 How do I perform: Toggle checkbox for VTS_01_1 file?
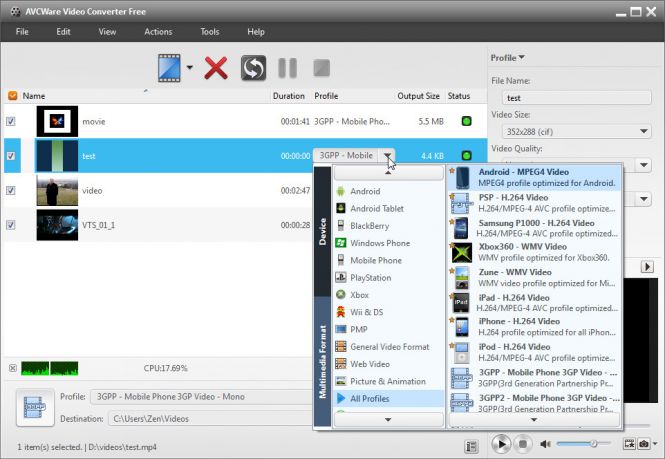[x=11, y=225]
